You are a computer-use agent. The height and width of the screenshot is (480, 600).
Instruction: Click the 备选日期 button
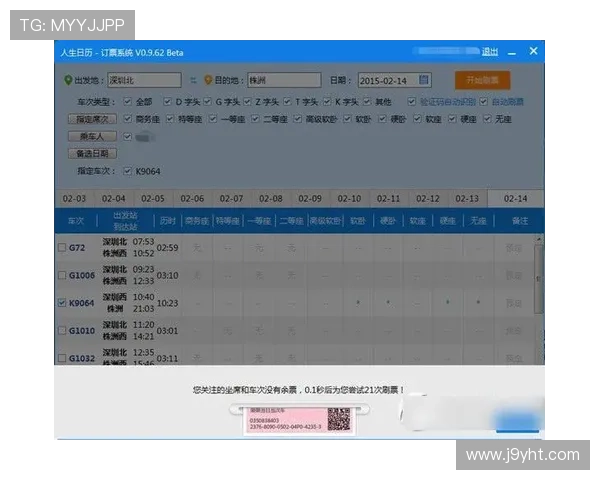tap(92, 153)
